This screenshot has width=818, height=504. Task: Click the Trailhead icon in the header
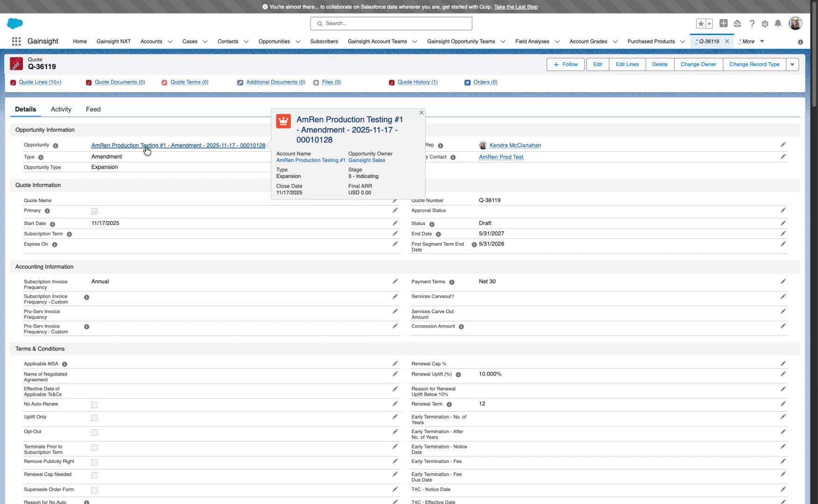738,23
